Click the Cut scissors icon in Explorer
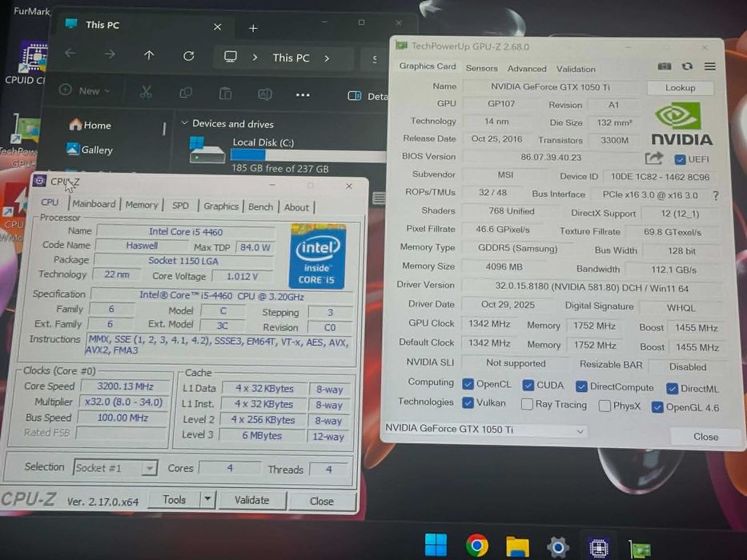 point(146,92)
